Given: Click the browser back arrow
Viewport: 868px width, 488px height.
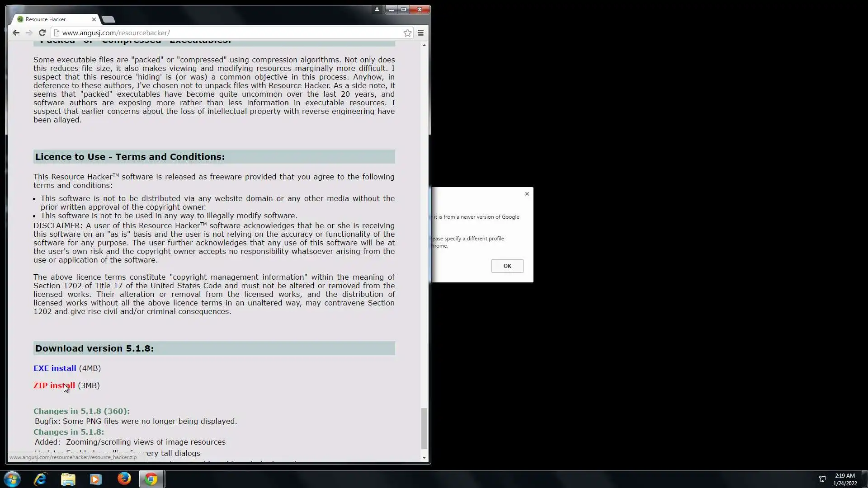Looking at the screenshot, I should (x=16, y=33).
